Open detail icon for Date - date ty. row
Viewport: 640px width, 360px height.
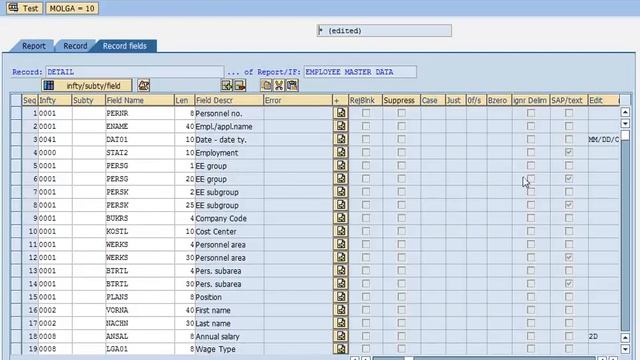pos(340,139)
